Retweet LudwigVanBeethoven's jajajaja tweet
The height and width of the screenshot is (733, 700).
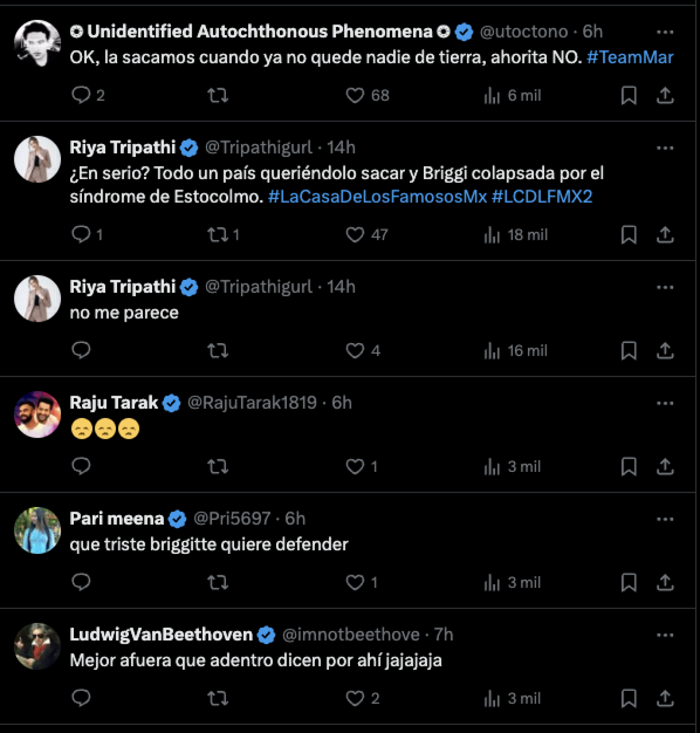click(x=218, y=698)
